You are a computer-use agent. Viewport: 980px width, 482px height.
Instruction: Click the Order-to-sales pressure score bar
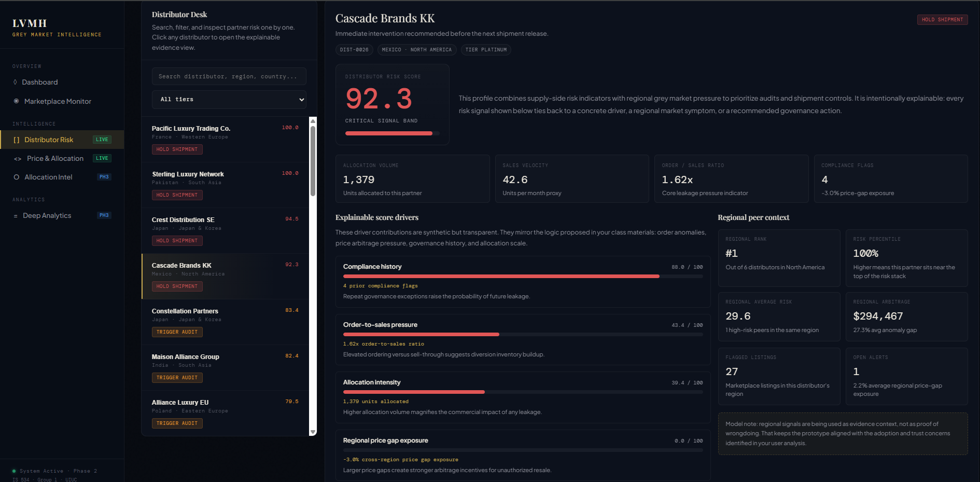pos(523,335)
